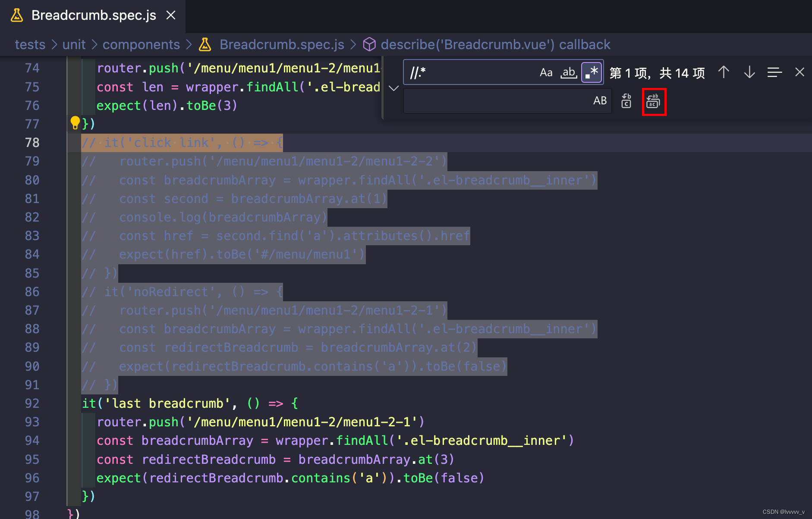This screenshot has height=519, width=812.
Task: Click the match count text '第 1 项, 共 14 项'
Action: tap(657, 73)
